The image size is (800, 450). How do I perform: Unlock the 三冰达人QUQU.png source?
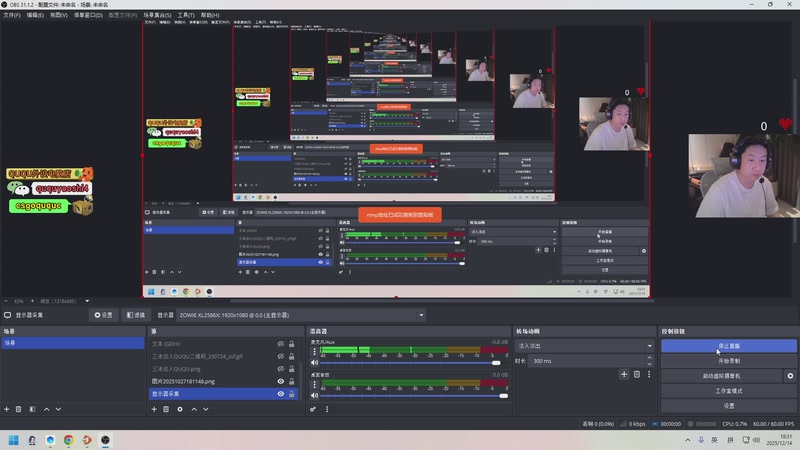[292, 369]
